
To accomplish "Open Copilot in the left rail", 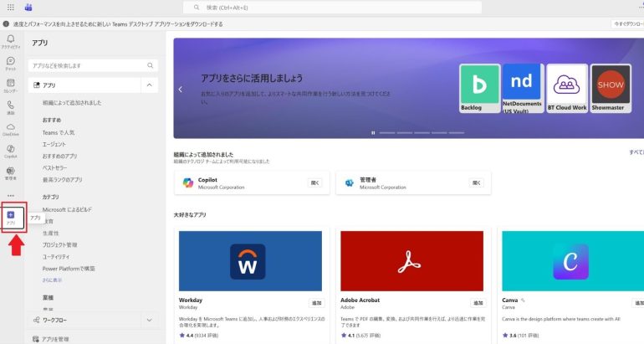I will 11,151.
